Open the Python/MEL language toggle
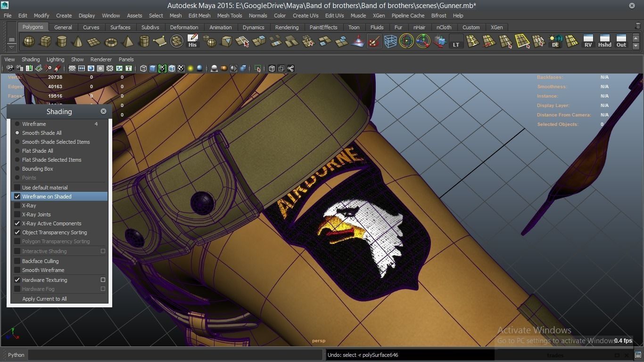 tap(16, 355)
